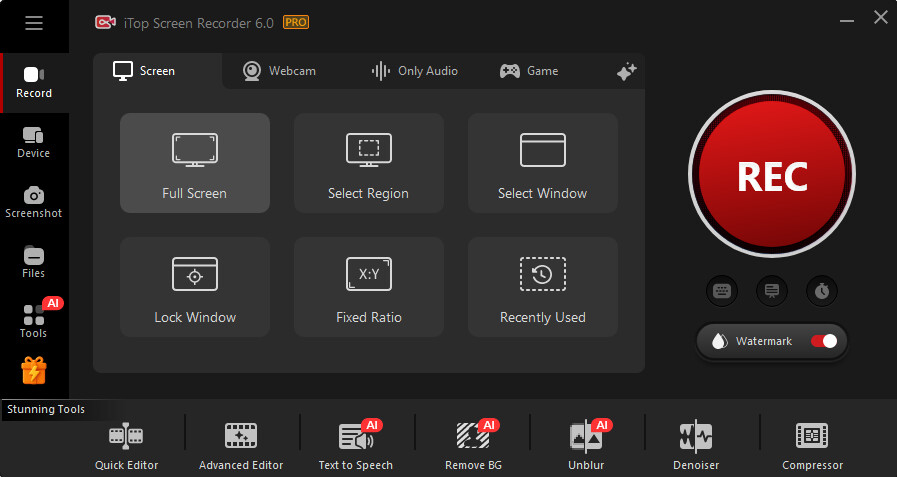Choose the Lock Window capture mode
The image size is (897, 477).
click(195, 287)
